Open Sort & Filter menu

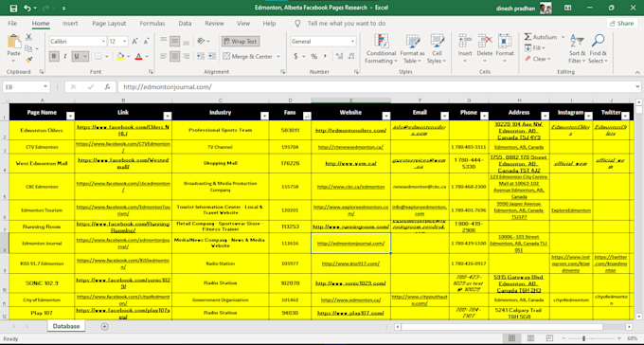click(x=577, y=49)
